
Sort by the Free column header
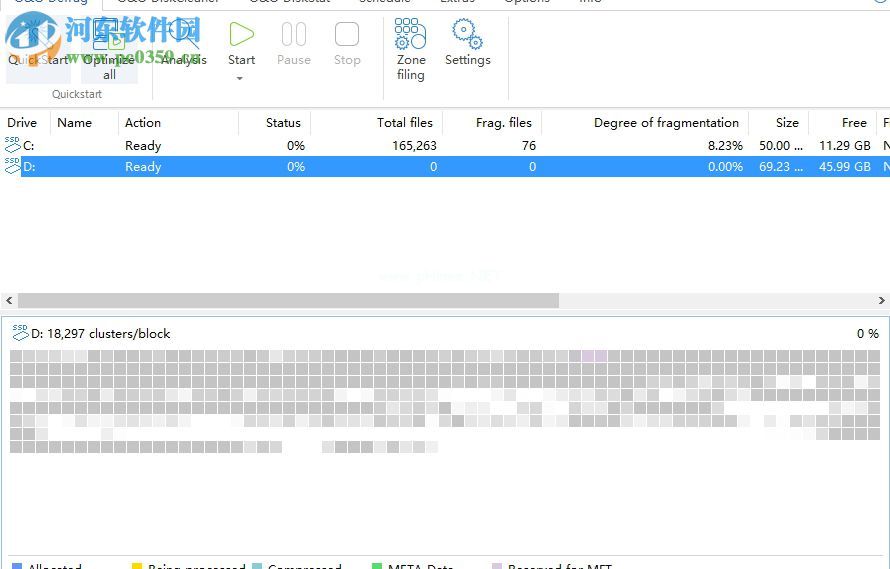click(x=854, y=123)
